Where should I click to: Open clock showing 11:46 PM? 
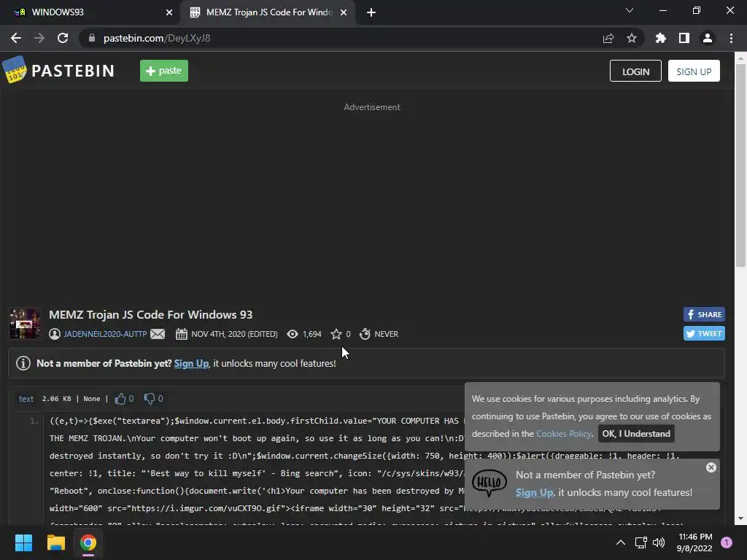click(x=695, y=542)
